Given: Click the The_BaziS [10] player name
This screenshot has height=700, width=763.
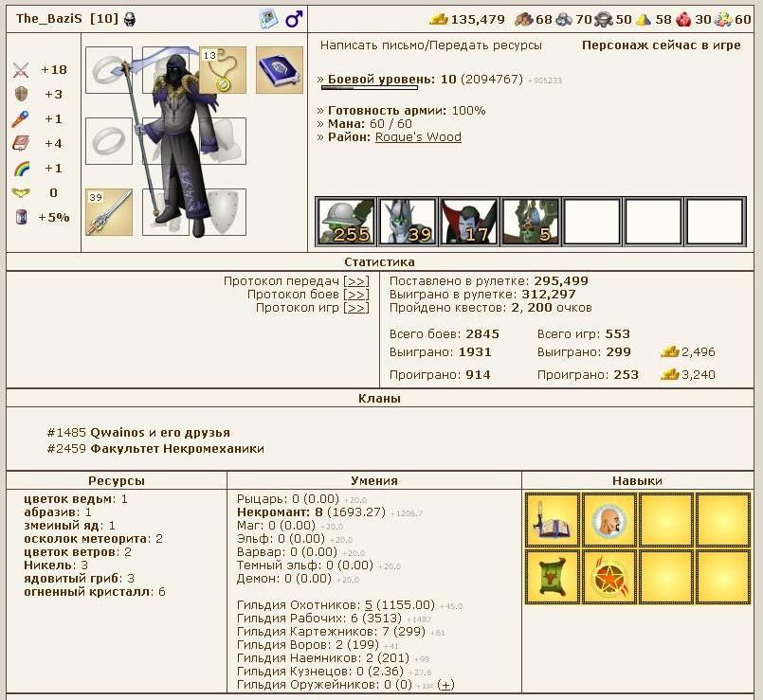Looking at the screenshot, I should [x=67, y=19].
